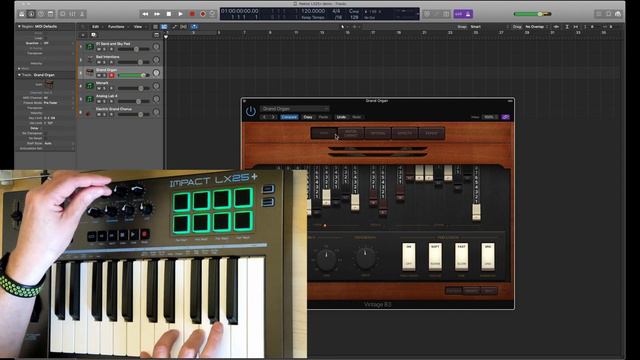Screen dimensions: 640x360
Task: Disable record on Grand Organ track
Action: click(x=111, y=76)
